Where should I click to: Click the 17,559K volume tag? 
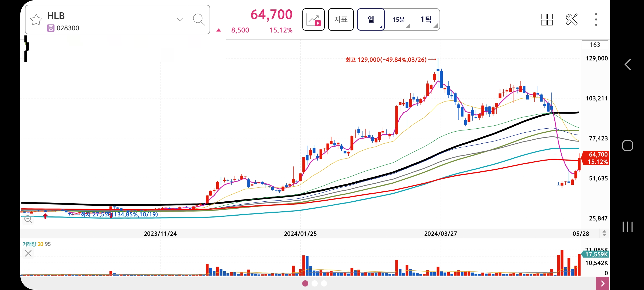click(596, 254)
